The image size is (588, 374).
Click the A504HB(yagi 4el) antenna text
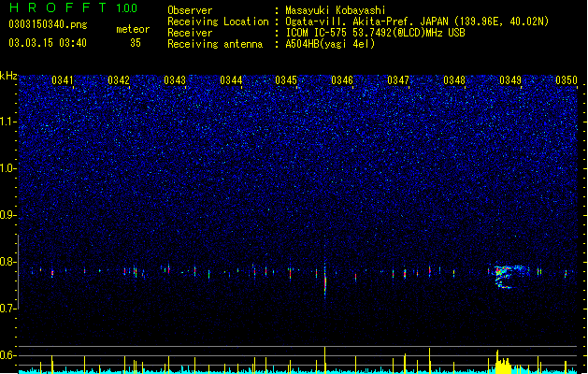pos(330,44)
